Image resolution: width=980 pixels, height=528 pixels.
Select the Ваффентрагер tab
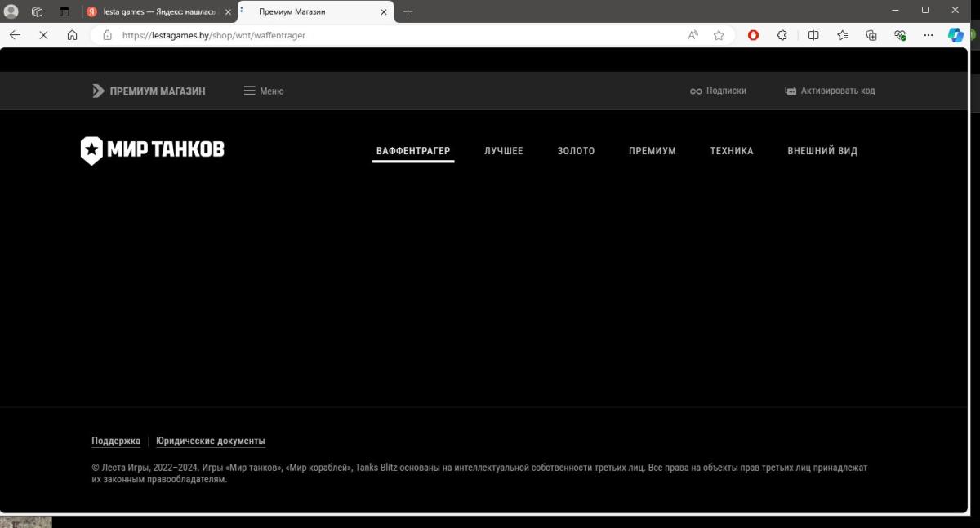(413, 151)
